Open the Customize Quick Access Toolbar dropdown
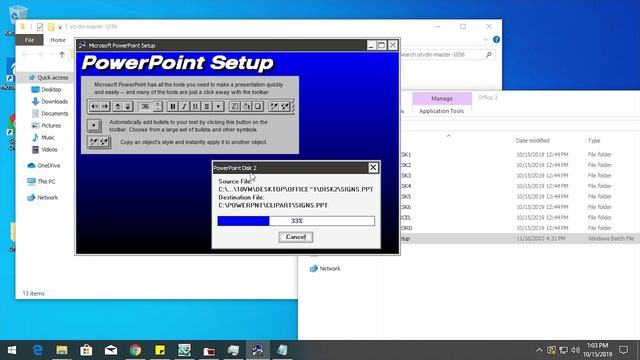640x360 pixels. tap(60, 27)
